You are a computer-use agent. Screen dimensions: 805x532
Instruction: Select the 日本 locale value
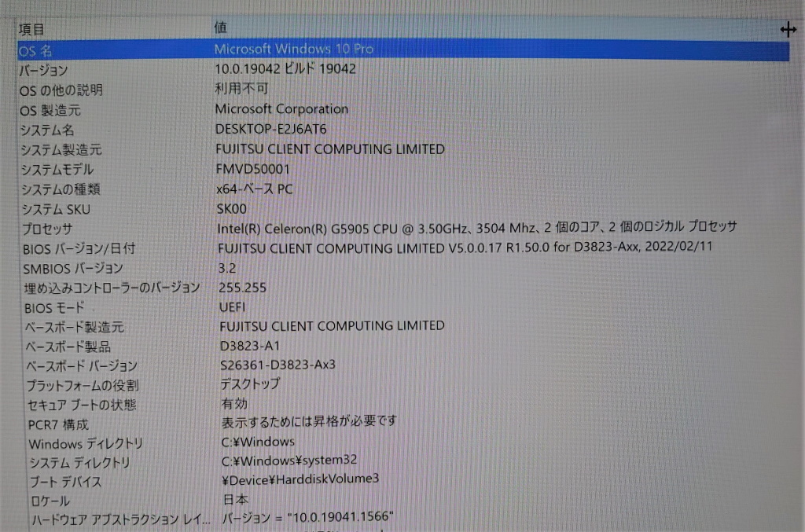point(236,499)
